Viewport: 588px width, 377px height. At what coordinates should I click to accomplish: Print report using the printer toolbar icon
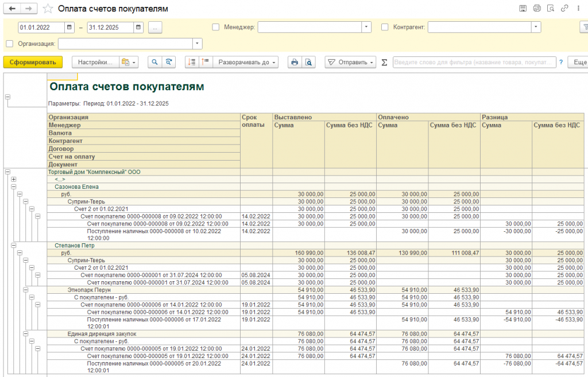pyautogui.click(x=295, y=62)
